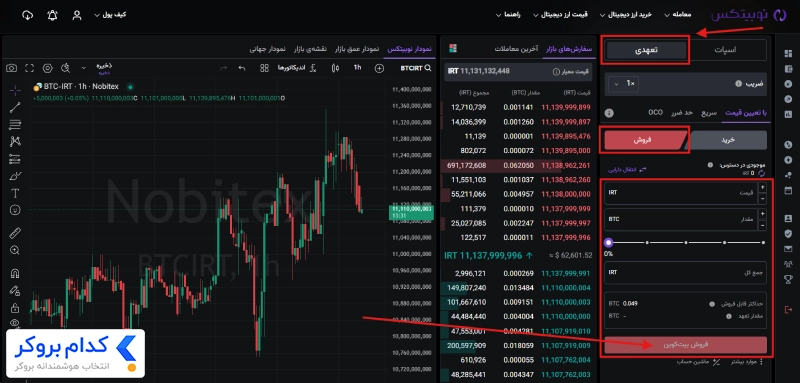Click the magnet mode tool
The height and width of the screenshot is (383, 800).
pos(15,274)
